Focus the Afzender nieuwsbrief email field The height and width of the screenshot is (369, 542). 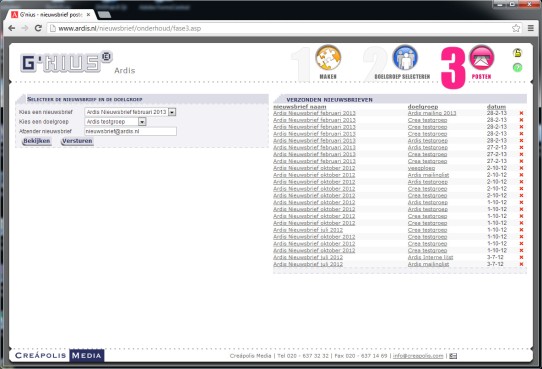(x=131, y=131)
